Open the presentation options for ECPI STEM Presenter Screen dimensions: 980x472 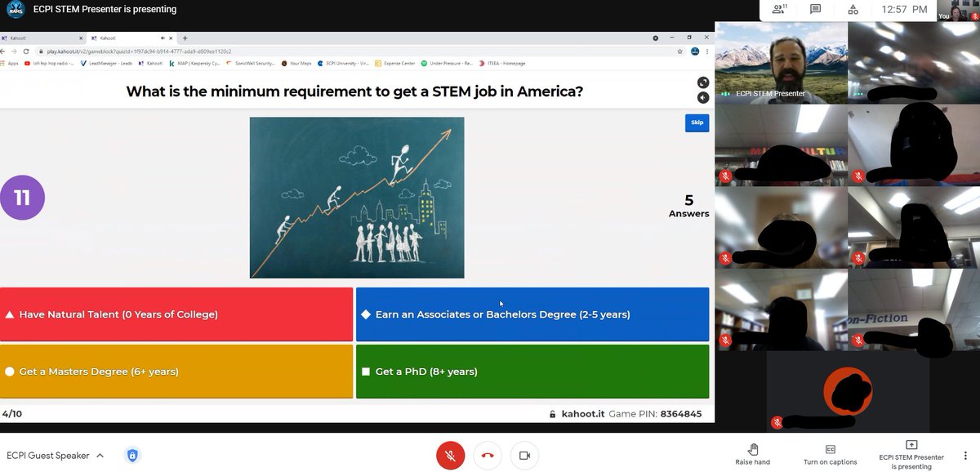tap(911, 454)
